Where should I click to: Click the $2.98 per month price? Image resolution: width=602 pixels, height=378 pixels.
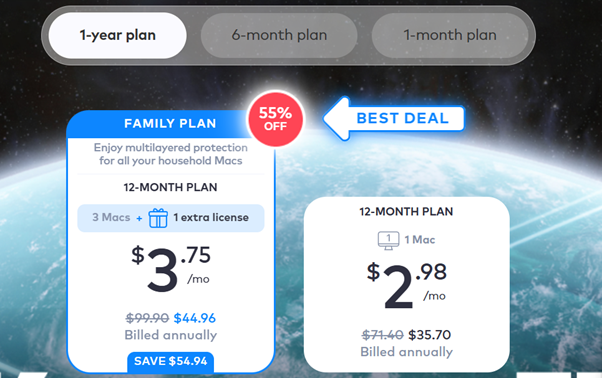click(407, 286)
